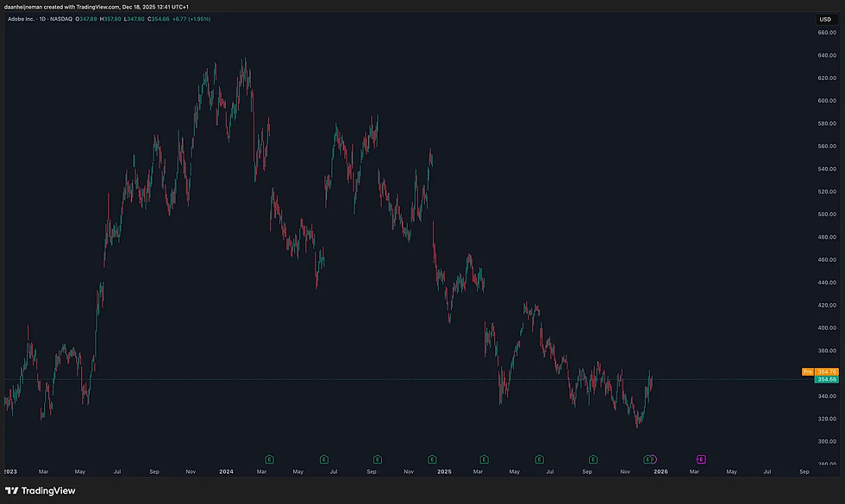
Task: Click the last Sep label on the time axis
Action: pyautogui.click(x=804, y=472)
